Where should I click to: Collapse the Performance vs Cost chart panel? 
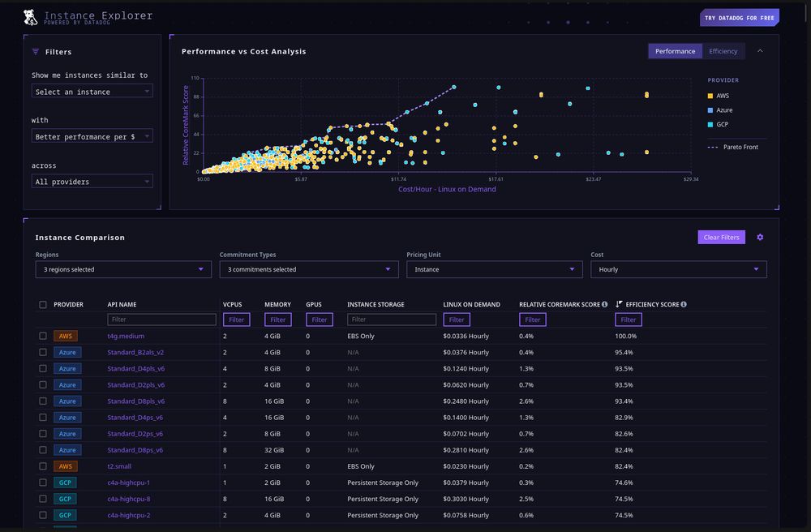point(760,50)
